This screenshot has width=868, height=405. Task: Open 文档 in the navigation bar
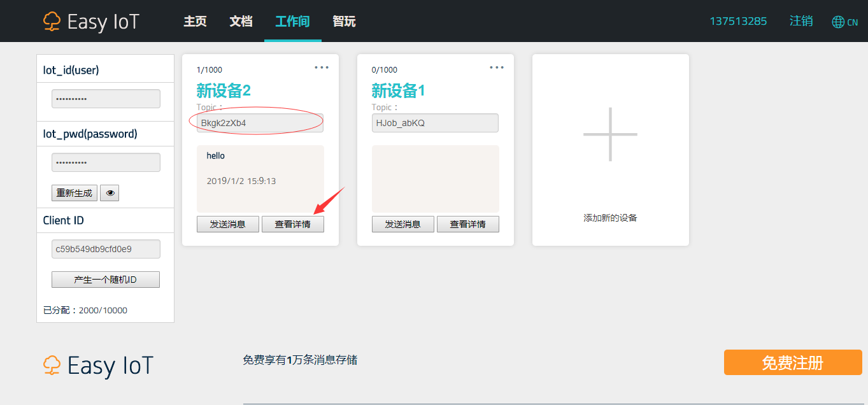[x=241, y=22]
